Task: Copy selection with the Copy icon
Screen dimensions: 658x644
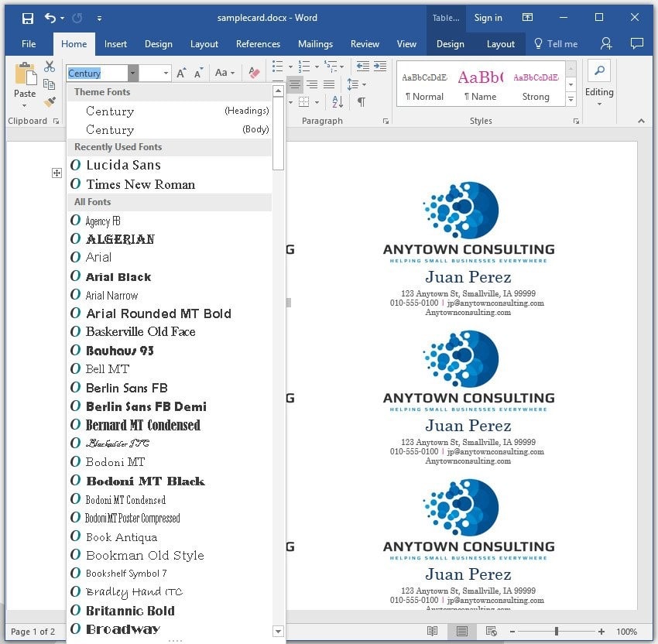Action: (50, 84)
